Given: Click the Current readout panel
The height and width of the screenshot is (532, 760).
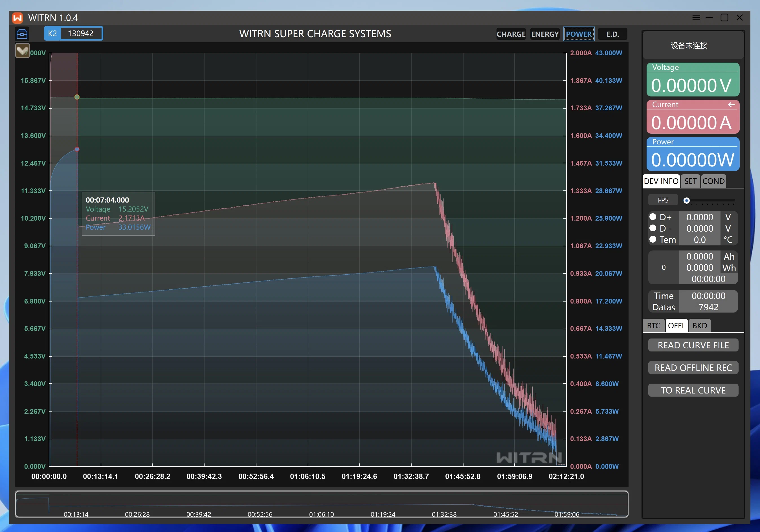Looking at the screenshot, I should (x=693, y=117).
